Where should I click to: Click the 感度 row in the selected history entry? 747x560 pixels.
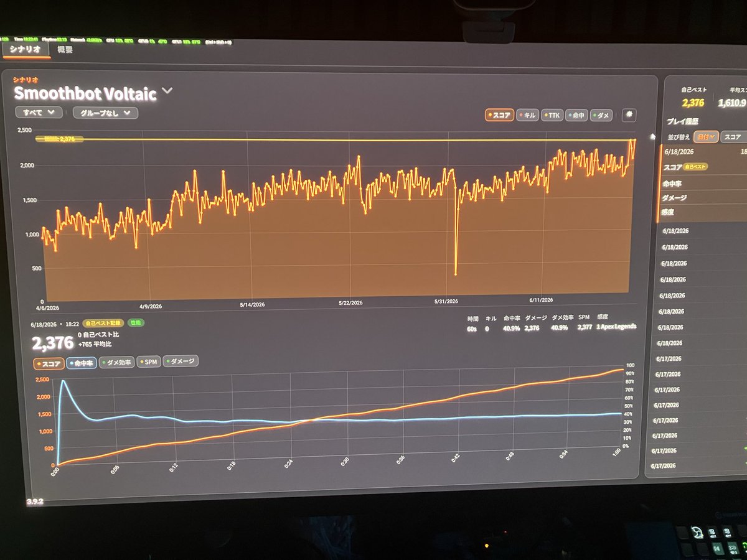703,212
